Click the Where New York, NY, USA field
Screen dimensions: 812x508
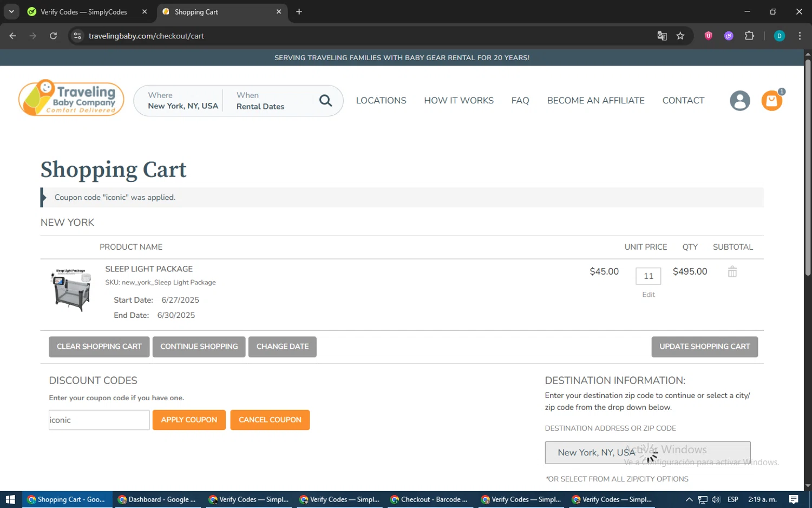point(183,101)
